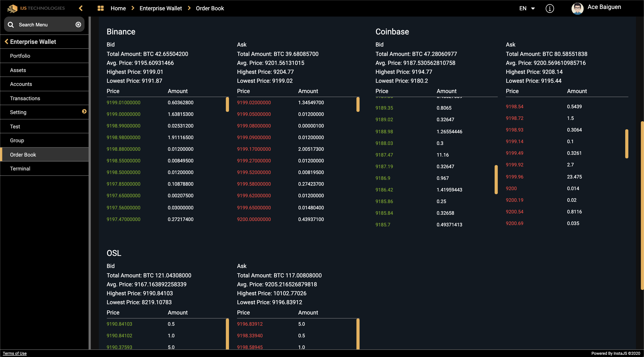Open the EN language dropdown
Viewport: 644px width, 357px height.
[527, 8]
